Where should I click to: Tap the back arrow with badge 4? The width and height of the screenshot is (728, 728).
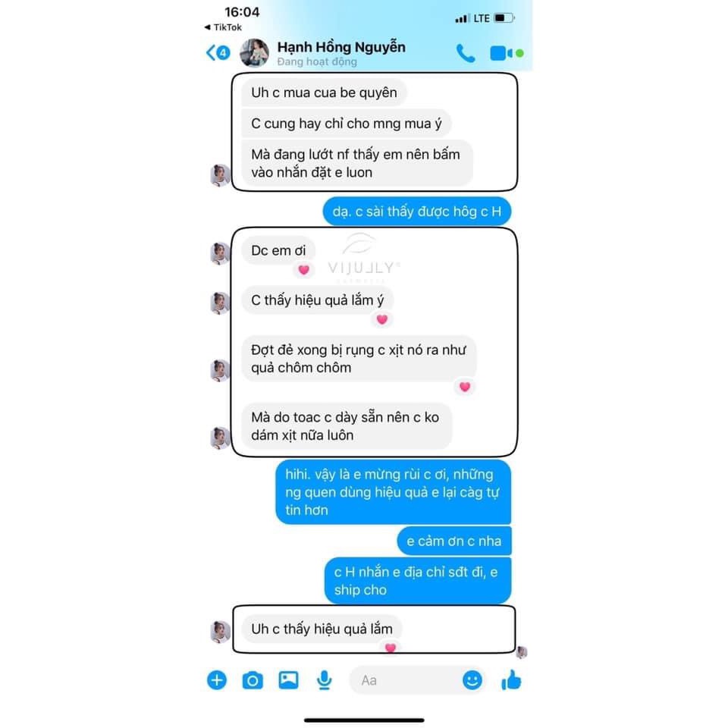tap(218, 52)
